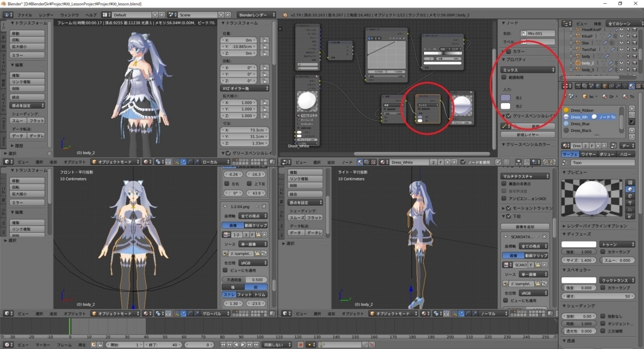
Task: Toggle diffuse カラーランプ checkbox
Action: tap(602, 252)
